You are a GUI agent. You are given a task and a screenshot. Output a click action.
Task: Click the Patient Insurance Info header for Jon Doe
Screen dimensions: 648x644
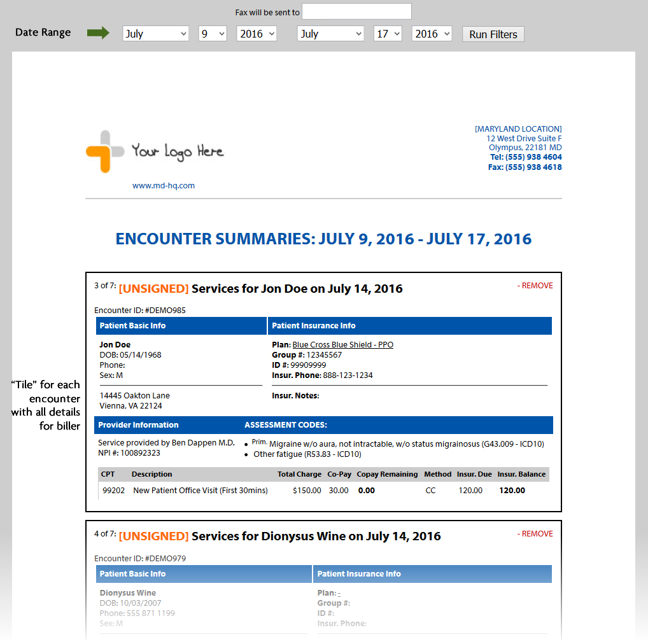(409, 326)
